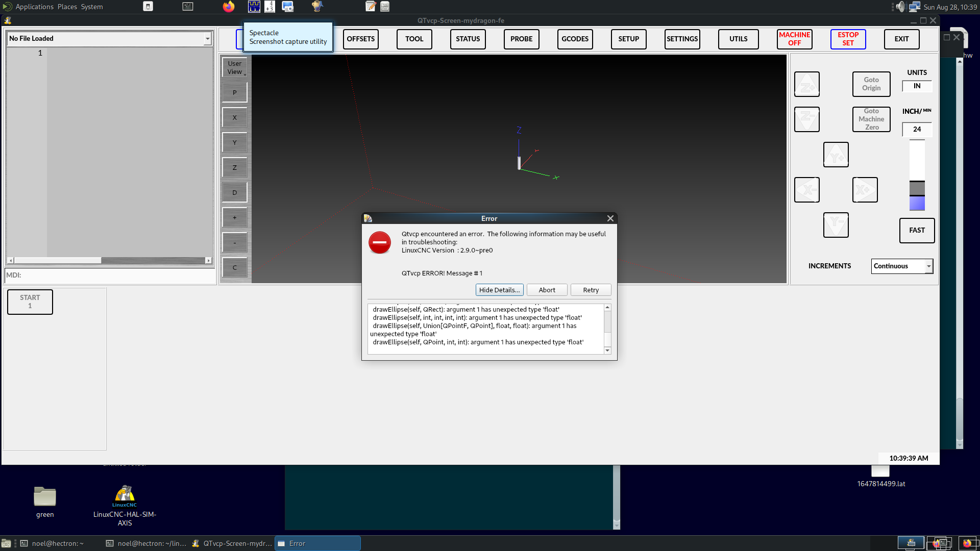Open terminal launcher in top panel
The height and width of the screenshot is (551, 980).
point(188,7)
